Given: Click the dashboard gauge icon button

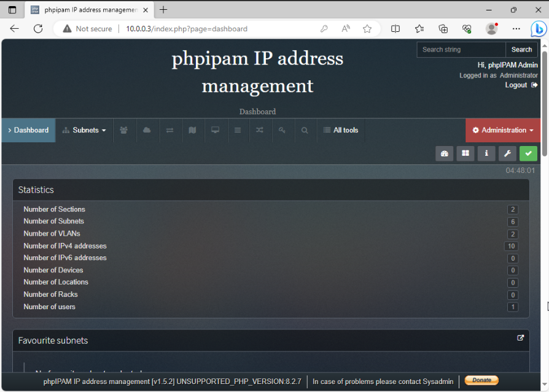Looking at the screenshot, I should point(445,153).
